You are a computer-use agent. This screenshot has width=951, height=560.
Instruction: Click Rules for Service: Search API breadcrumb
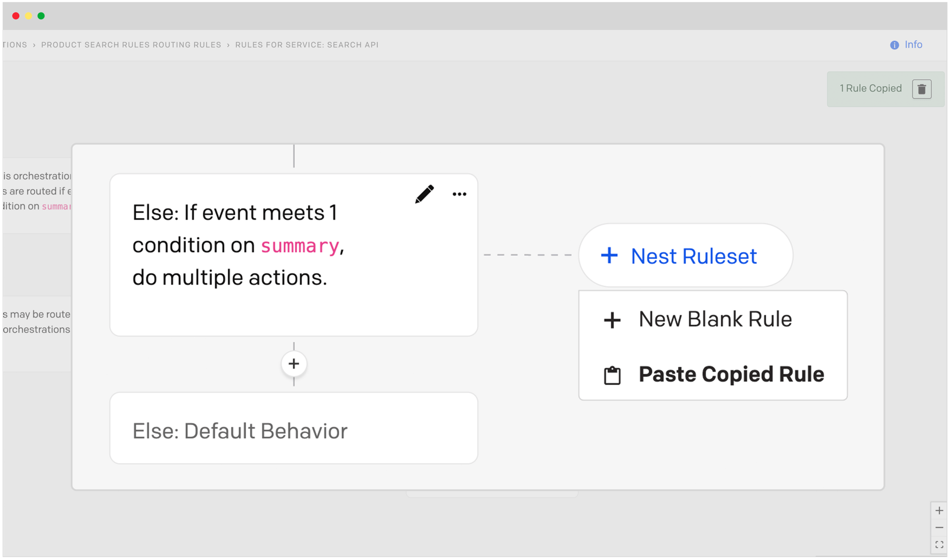pos(307,45)
